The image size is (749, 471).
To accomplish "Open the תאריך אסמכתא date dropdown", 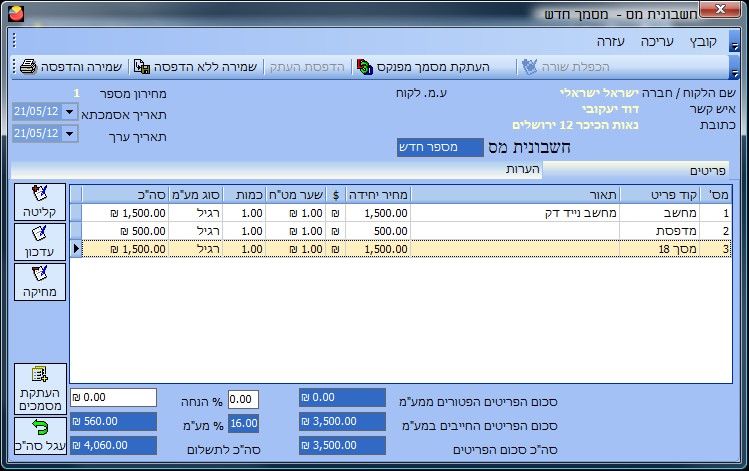I will 70,112.
